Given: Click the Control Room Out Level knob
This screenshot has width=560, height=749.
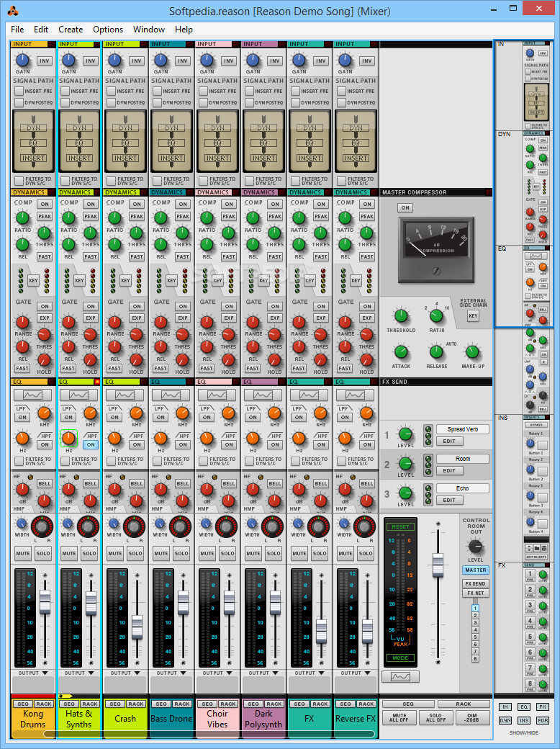Looking at the screenshot, I should (475, 547).
